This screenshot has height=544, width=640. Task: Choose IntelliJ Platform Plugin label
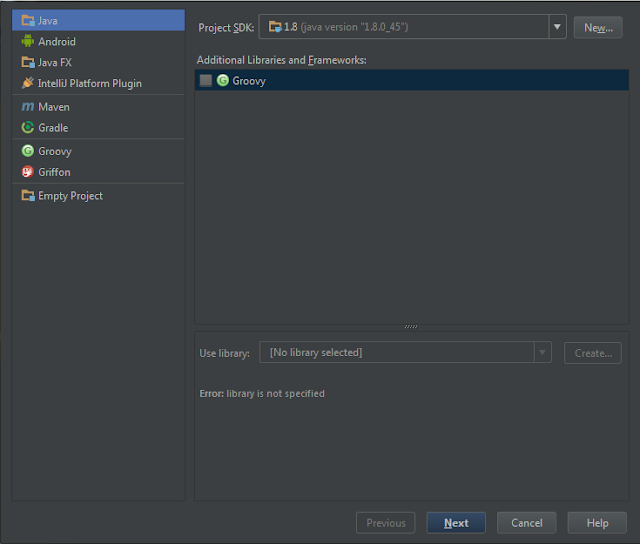(90, 84)
